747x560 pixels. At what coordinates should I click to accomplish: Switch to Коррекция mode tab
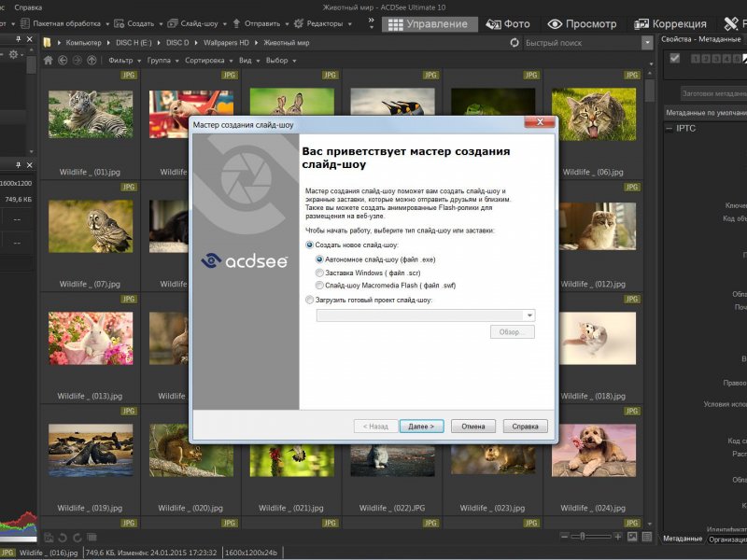[670, 24]
